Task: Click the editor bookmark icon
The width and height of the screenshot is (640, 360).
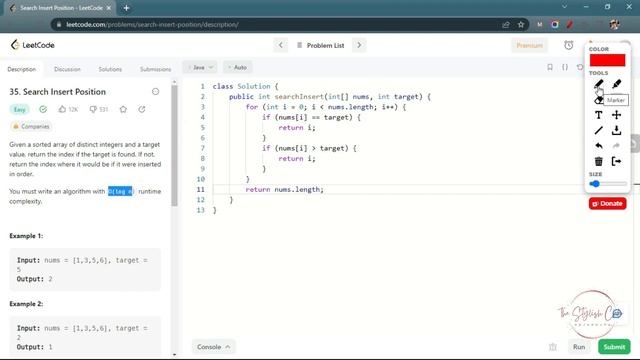Action: [550, 67]
